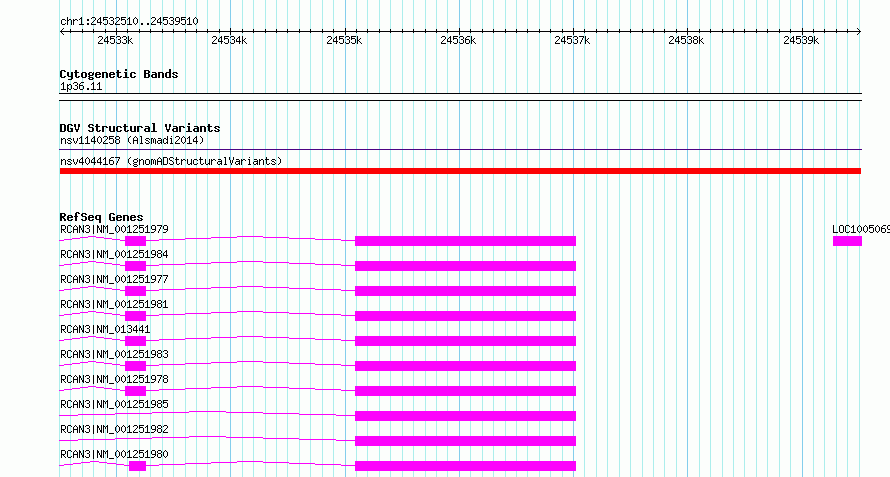Click the 24535k ruler label
The height and width of the screenshot is (477, 890).
(x=344, y=40)
